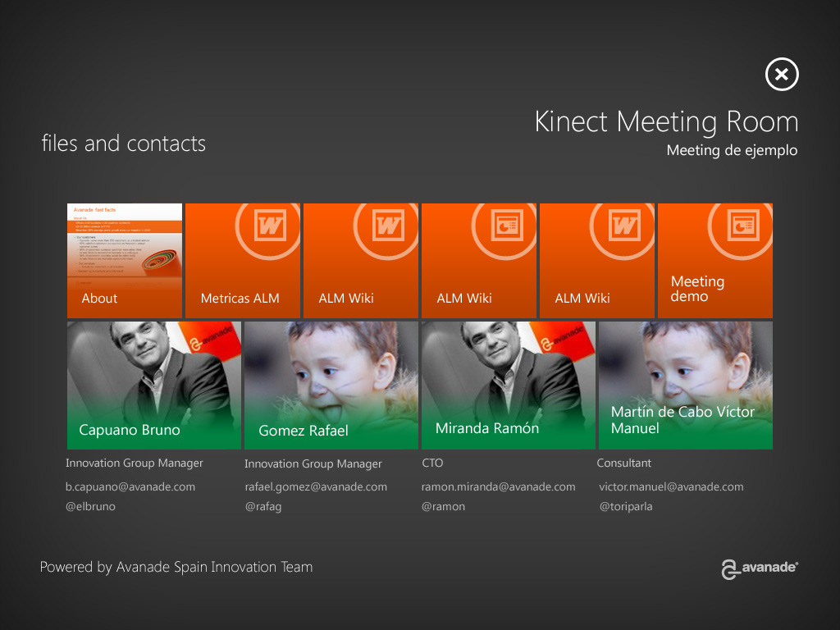The height and width of the screenshot is (630, 840).
Task: Click the @toriparla Twitter handle
Action: (626, 506)
